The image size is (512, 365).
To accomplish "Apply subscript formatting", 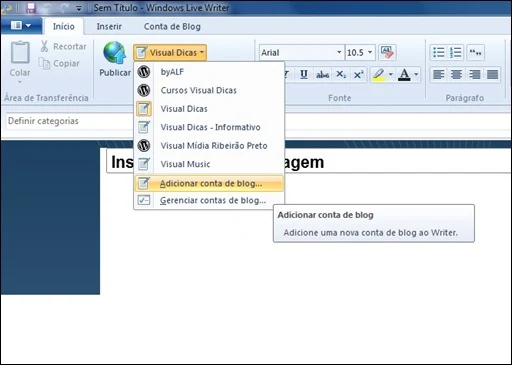I will (x=341, y=74).
